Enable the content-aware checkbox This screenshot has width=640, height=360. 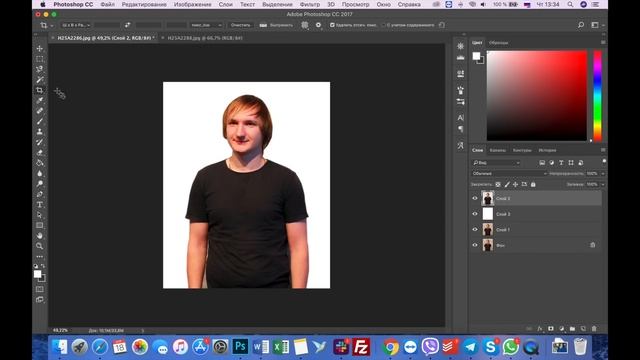[383, 25]
